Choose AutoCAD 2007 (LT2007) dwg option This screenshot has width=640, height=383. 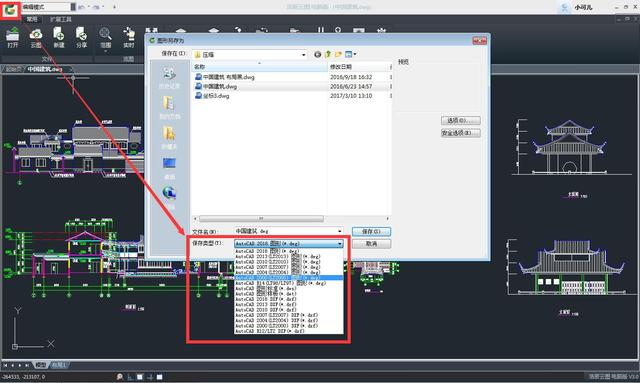[289, 267]
